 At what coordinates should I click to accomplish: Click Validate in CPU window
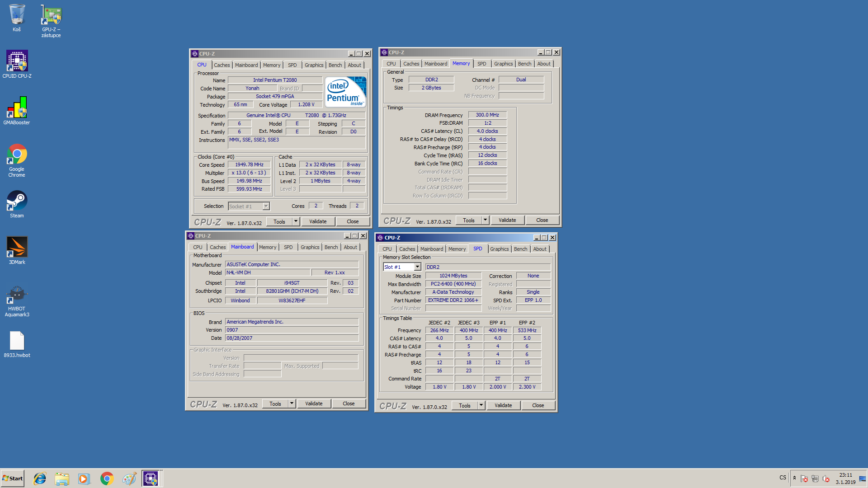318,221
